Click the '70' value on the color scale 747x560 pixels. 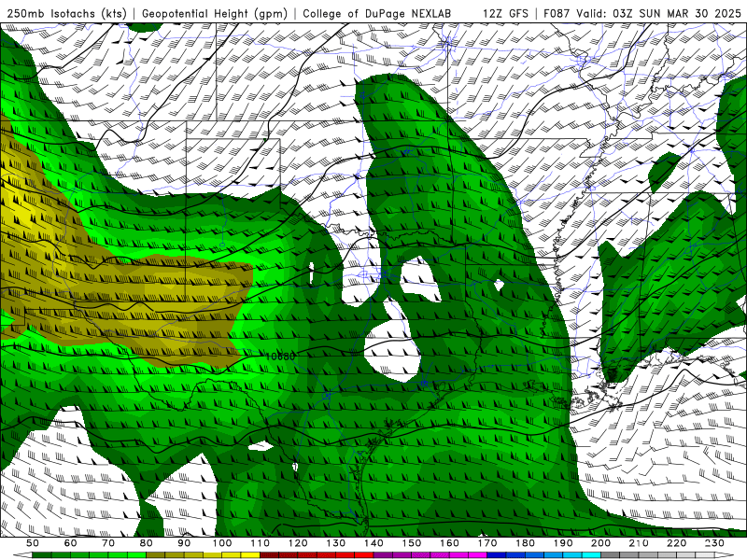tap(108, 543)
